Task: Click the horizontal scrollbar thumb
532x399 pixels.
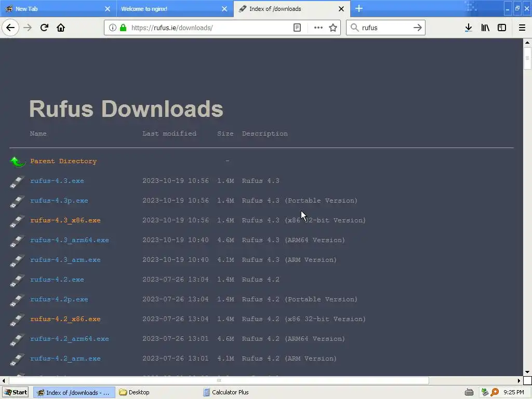Action: click(x=219, y=381)
